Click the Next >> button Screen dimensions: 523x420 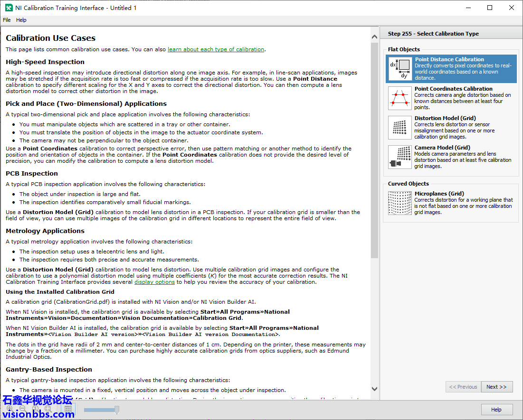(496, 387)
